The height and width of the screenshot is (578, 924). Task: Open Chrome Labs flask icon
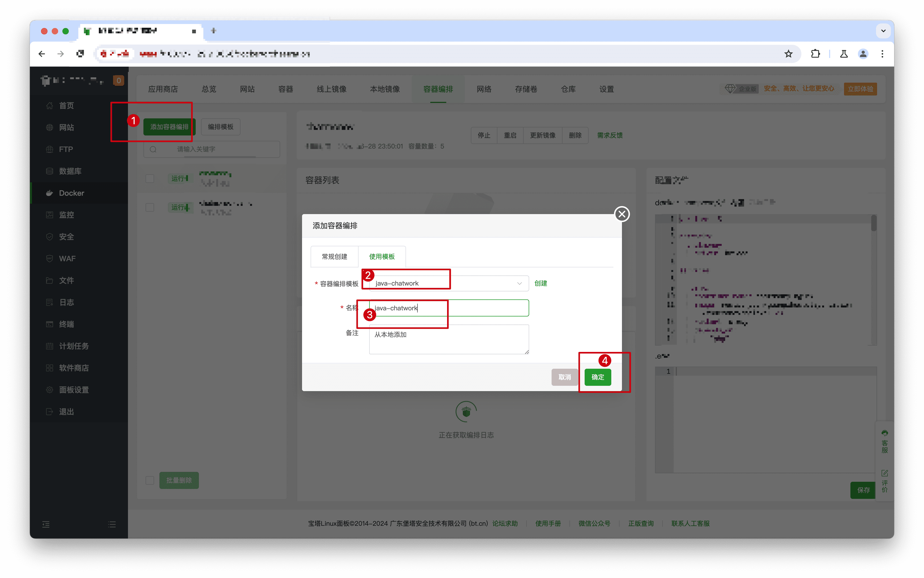click(x=844, y=54)
